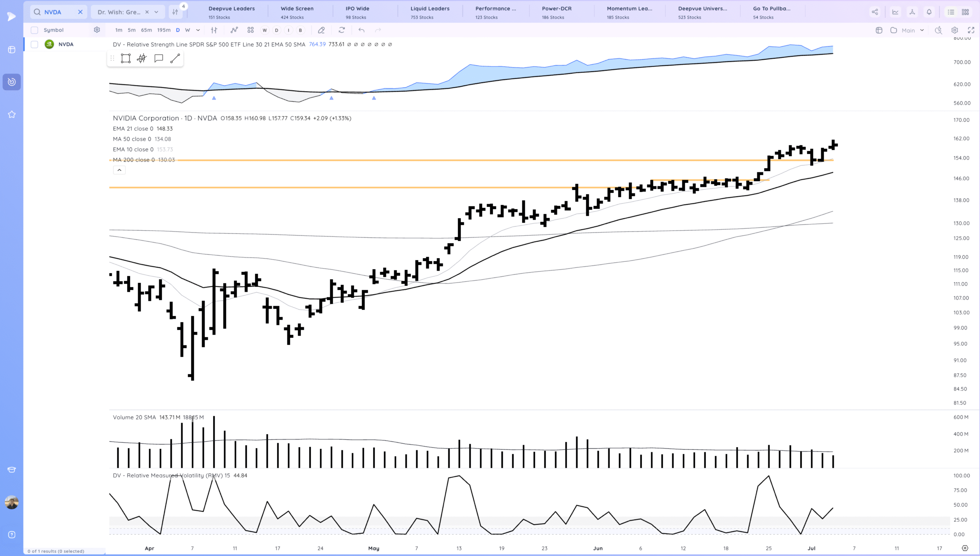Open the Wide Screen tab

point(297,12)
